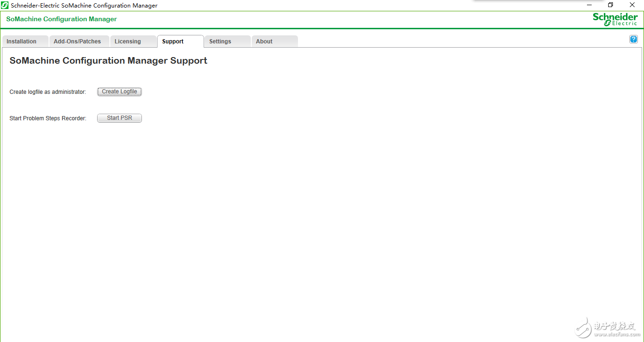Close the Configuration Manager window
Image resolution: width=644 pixels, height=342 pixels.
[x=632, y=5]
